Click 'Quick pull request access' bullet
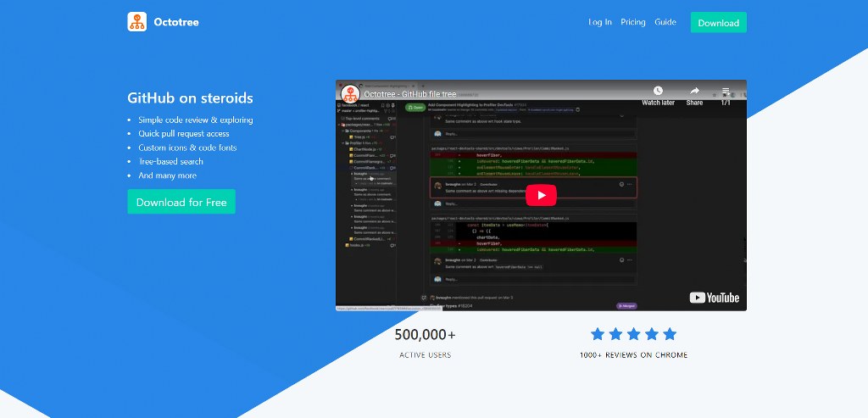The height and width of the screenshot is (418, 868). click(184, 133)
